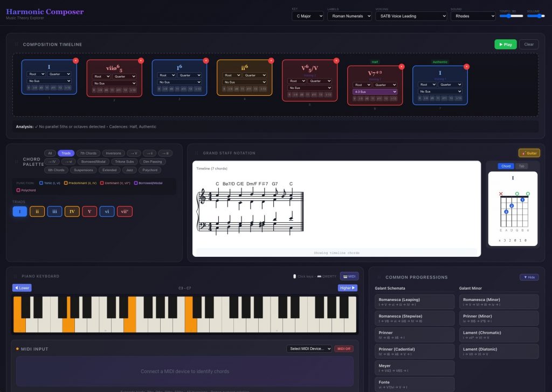Remove the viiø65 chord with its red X
This screenshot has width=552, height=392.
(141, 61)
